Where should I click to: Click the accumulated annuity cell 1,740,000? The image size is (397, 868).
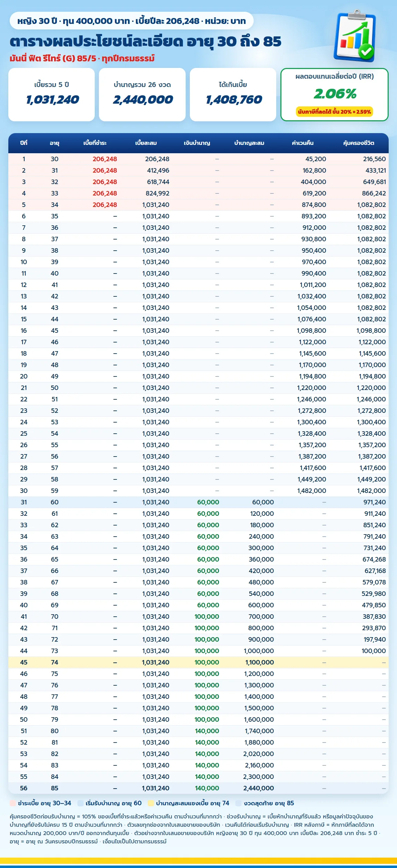[260, 731]
